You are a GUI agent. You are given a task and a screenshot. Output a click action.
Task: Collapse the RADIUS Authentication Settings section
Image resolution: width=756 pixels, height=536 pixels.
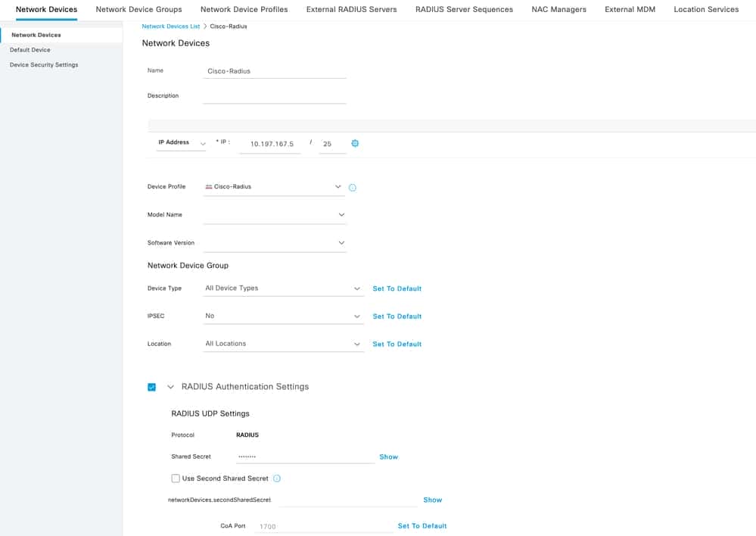[x=170, y=387]
